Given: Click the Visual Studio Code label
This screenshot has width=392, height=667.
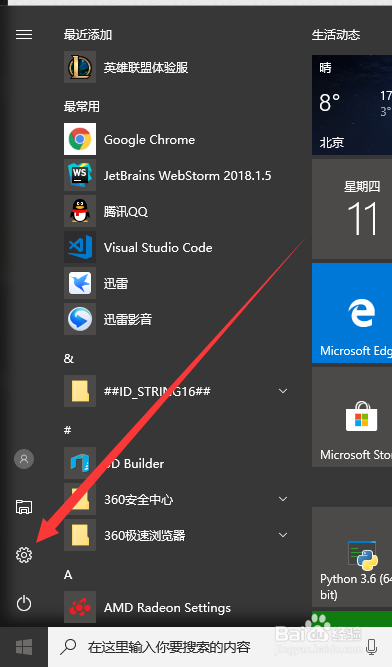Looking at the screenshot, I should coord(158,248).
